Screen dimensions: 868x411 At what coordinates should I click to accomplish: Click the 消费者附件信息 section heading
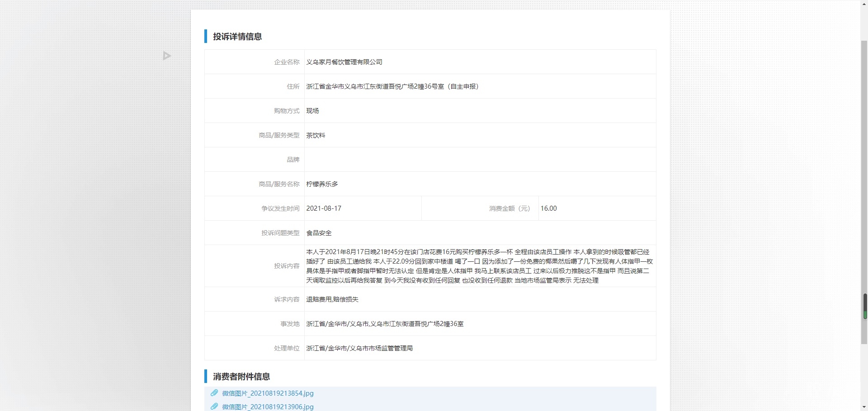click(x=241, y=377)
